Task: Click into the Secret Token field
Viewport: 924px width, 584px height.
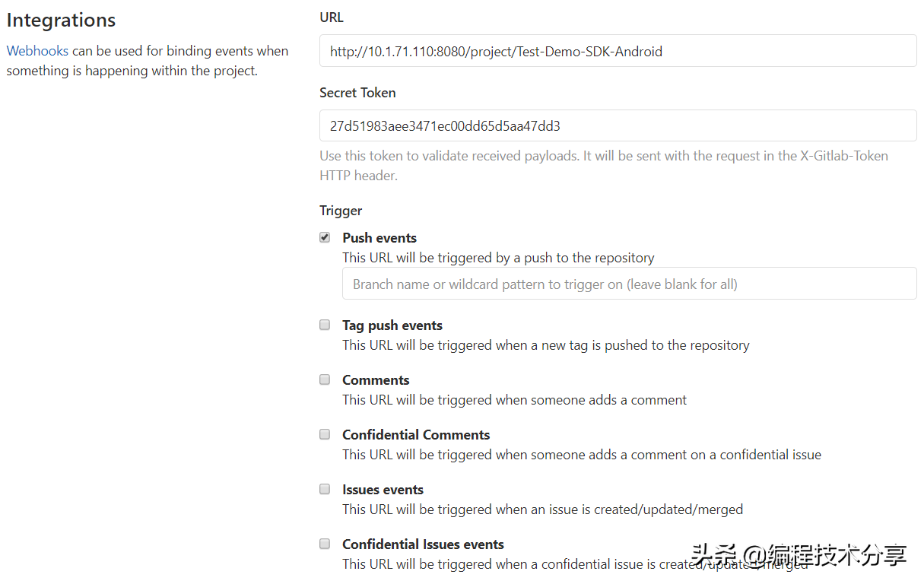Action: (618, 125)
